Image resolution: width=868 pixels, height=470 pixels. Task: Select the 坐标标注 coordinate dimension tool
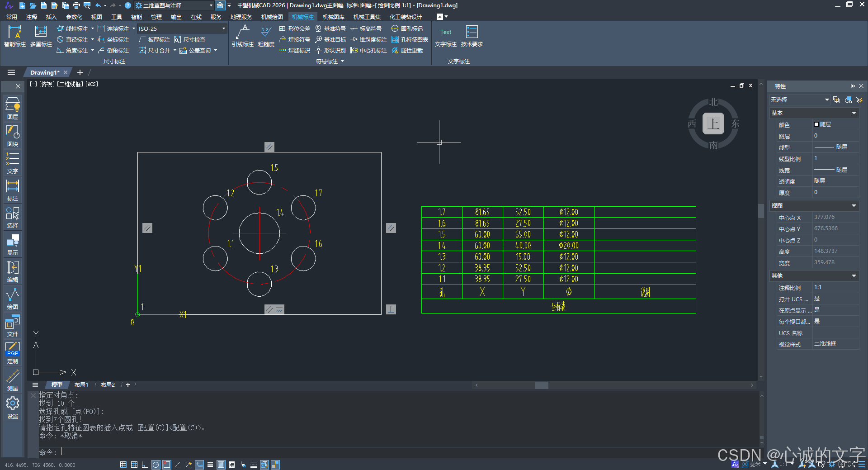coord(113,39)
